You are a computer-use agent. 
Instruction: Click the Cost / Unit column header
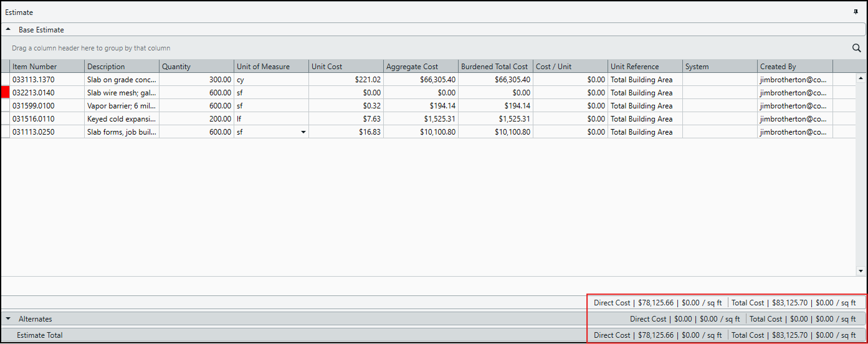pyautogui.click(x=570, y=66)
